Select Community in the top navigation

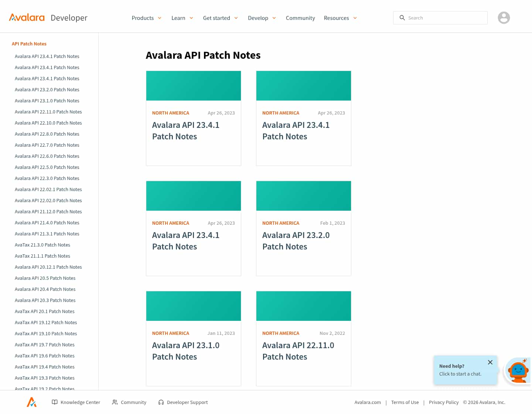coord(300,18)
